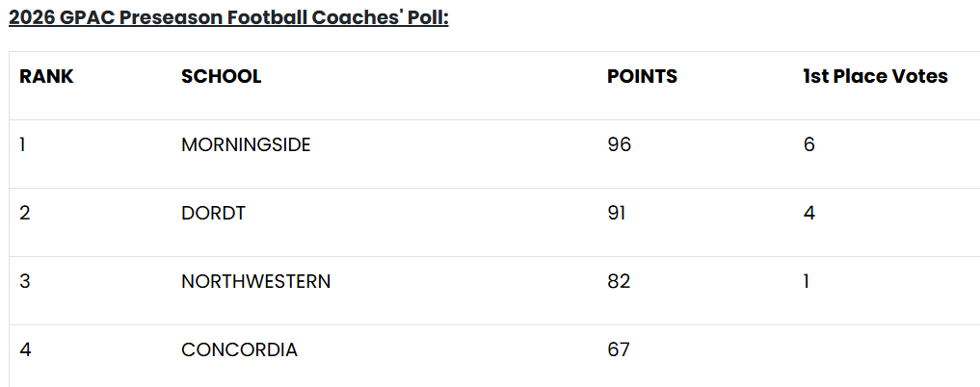Image resolution: width=980 pixels, height=387 pixels.
Task: Select Dordt's 91 points value
Action: click(x=617, y=214)
